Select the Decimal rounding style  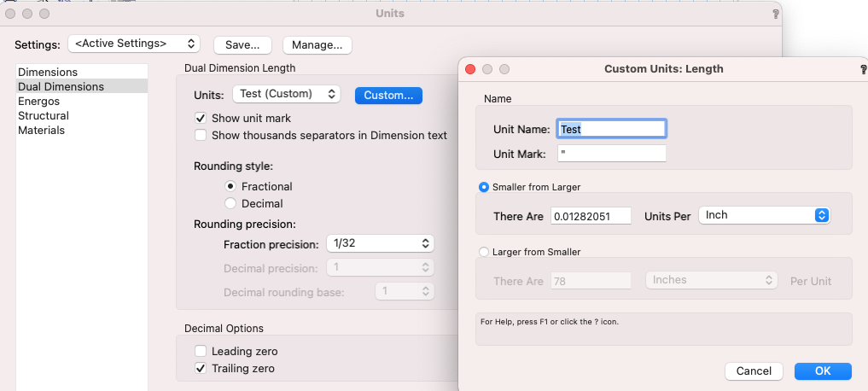click(230, 203)
